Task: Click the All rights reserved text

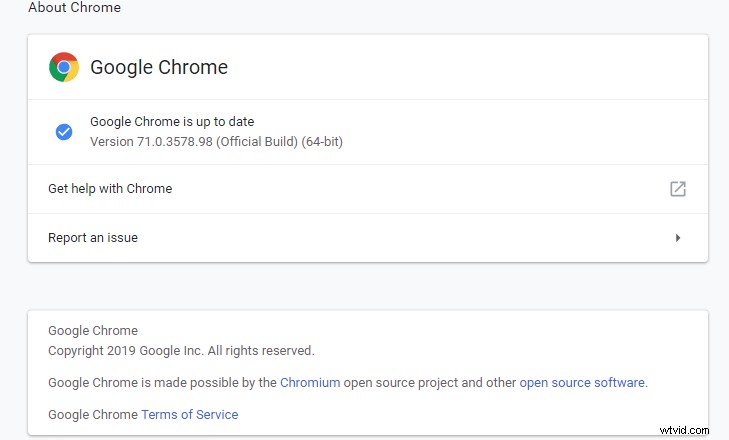Action: pos(261,350)
